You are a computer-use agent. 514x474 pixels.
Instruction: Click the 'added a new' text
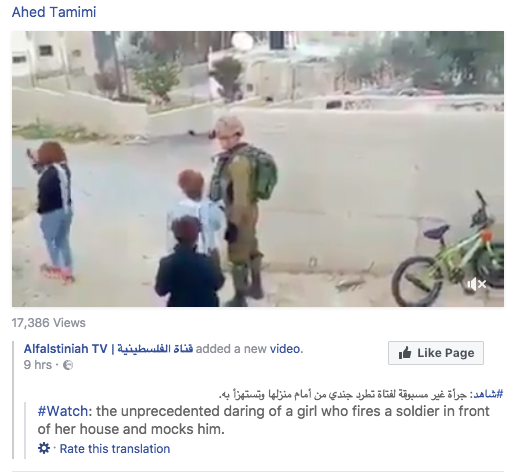point(231,349)
